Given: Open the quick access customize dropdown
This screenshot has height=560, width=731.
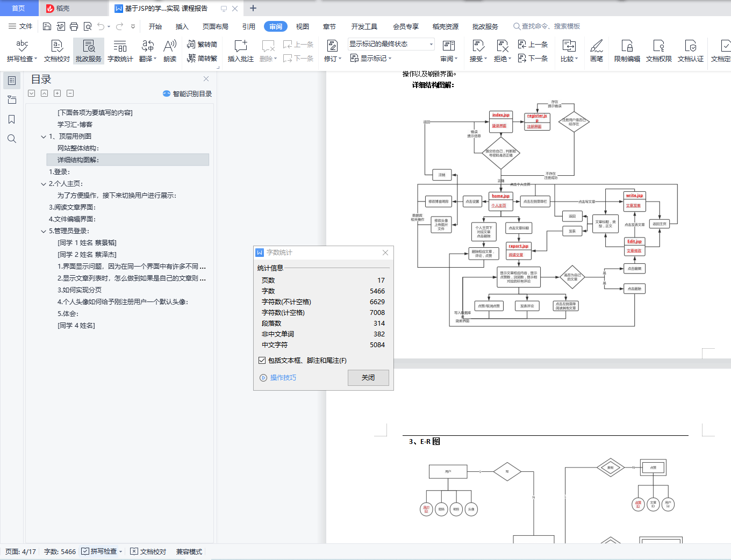Looking at the screenshot, I should [133, 26].
